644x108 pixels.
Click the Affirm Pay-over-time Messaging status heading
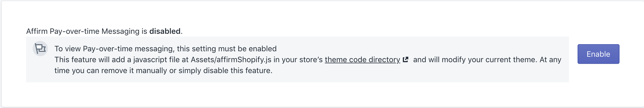(104, 31)
